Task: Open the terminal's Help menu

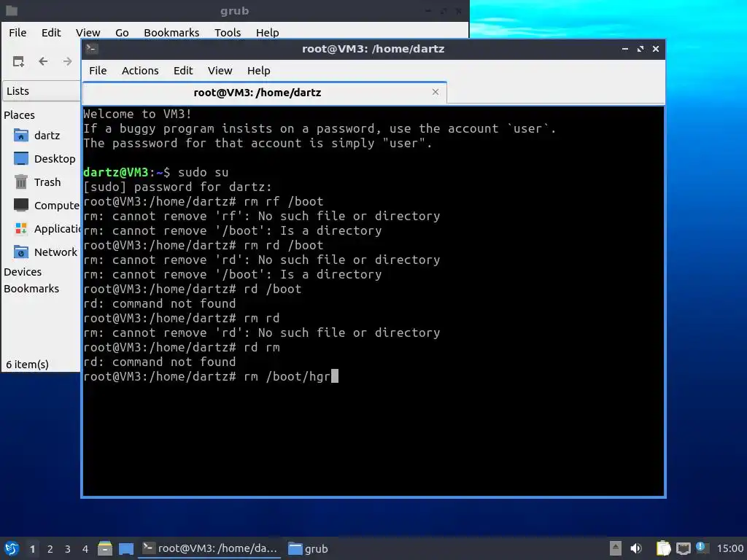Action: pos(259,71)
